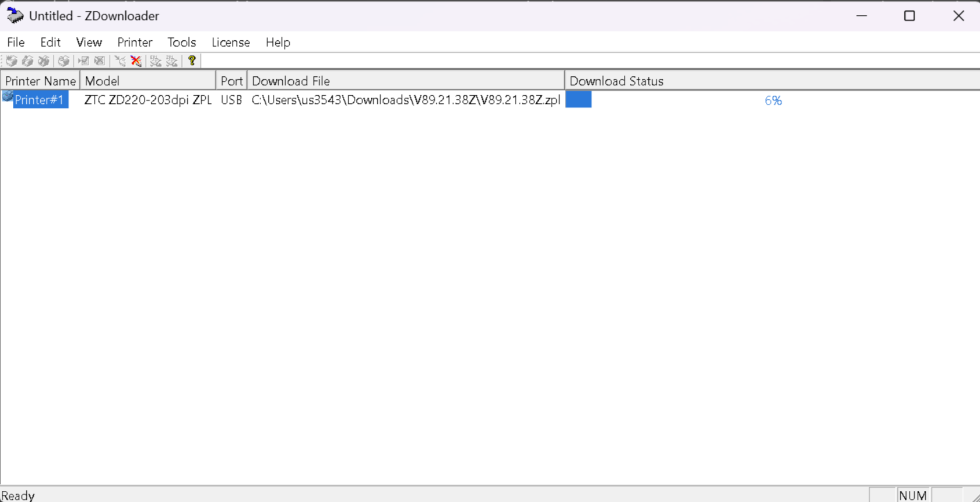Image resolution: width=980 pixels, height=502 pixels.
Task: Open the Help menu
Action: (x=278, y=43)
